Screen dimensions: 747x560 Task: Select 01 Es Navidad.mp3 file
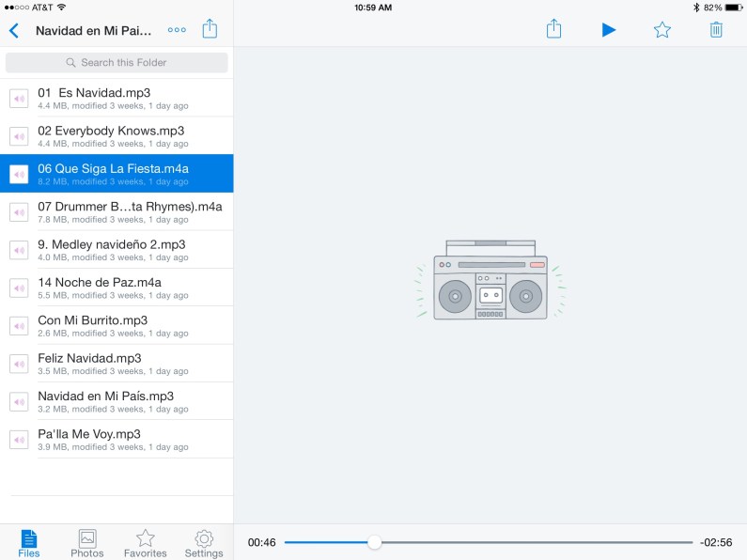tap(117, 98)
